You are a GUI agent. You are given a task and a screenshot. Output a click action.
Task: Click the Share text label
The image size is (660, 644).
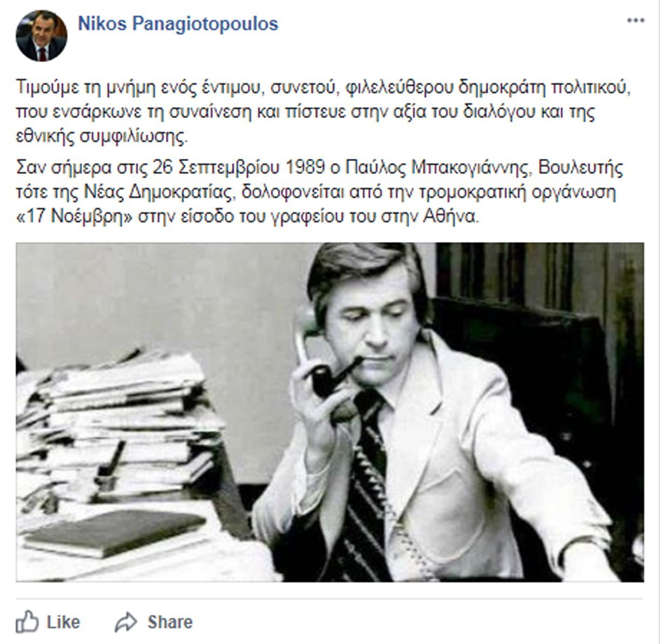pyautogui.click(x=170, y=622)
